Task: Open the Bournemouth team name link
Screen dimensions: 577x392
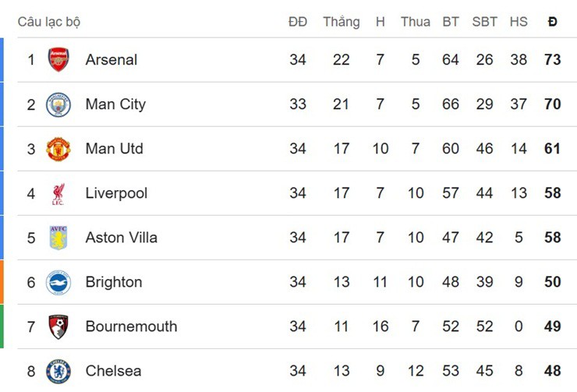Action: tap(131, 327)
